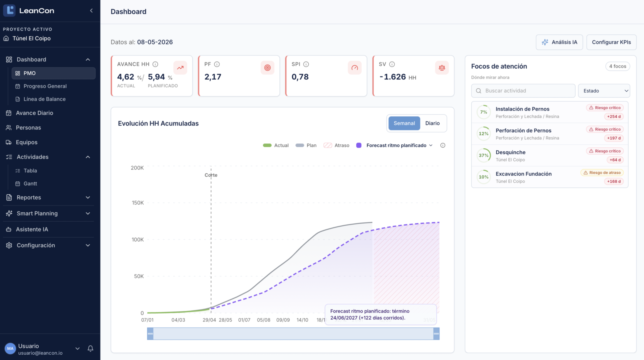Expand the Reportes menu section
The image size is (644, 360).
(x=88, y=197)
